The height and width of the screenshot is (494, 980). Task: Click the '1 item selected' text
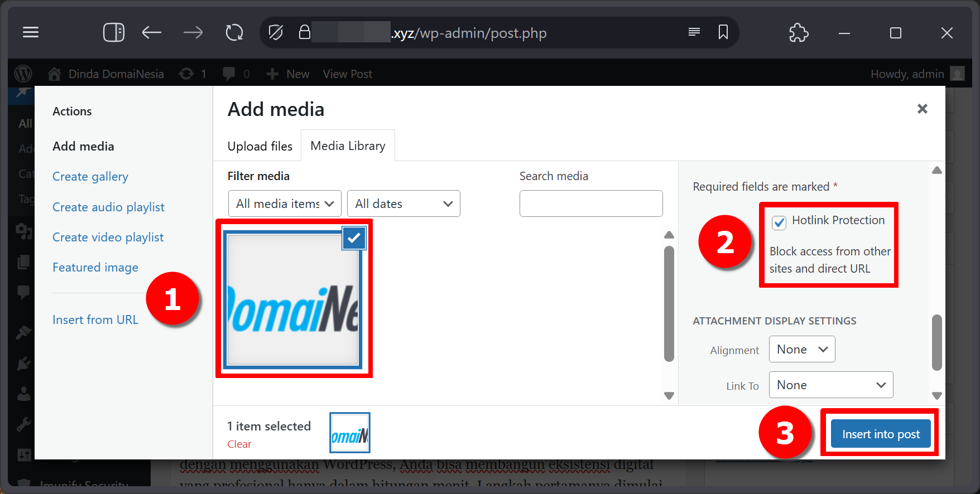[269, 426]
